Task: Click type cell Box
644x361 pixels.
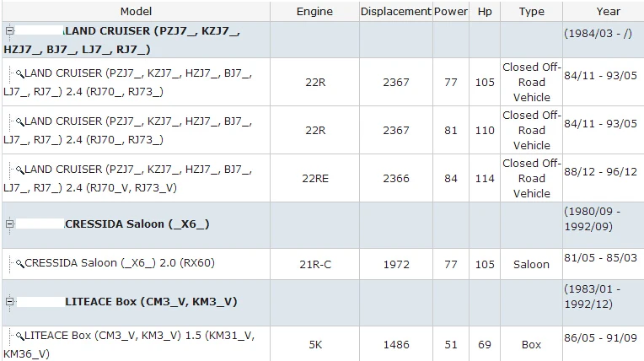Action: tap(531, 345)
